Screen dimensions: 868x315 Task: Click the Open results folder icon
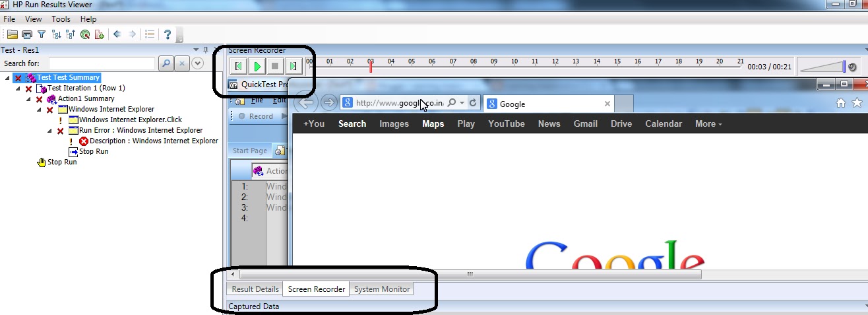[12, 34]
